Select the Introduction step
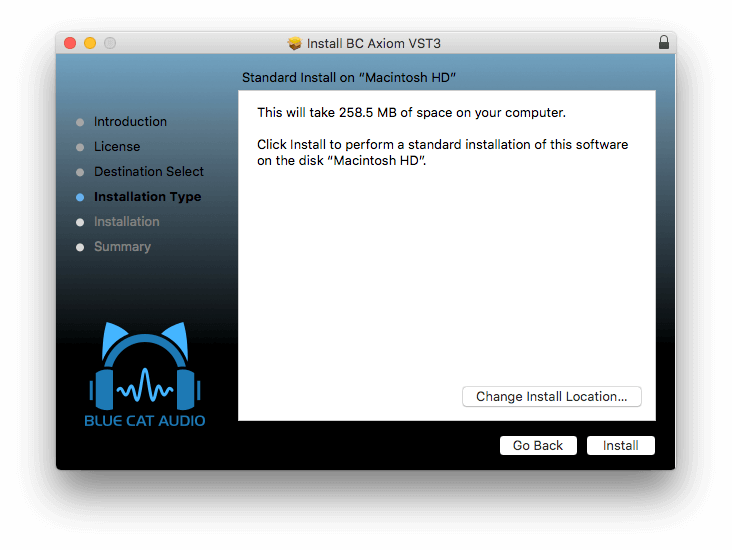Viewport: 732px width, 550px height. [130, 121]
